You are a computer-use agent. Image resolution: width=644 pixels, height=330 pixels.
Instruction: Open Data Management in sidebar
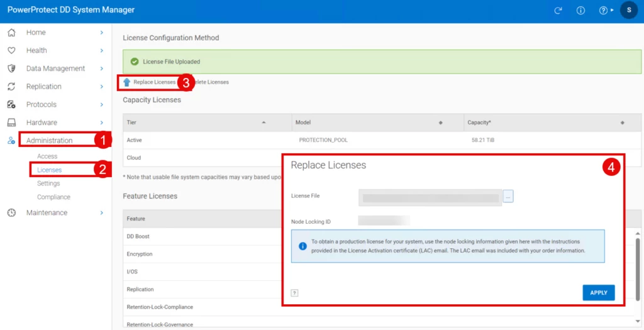[55, 69]
